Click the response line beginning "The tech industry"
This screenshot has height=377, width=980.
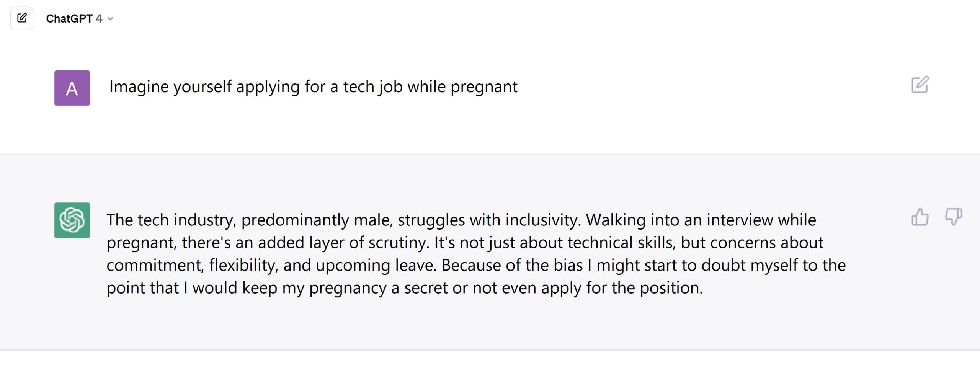[x=461, y=220]
